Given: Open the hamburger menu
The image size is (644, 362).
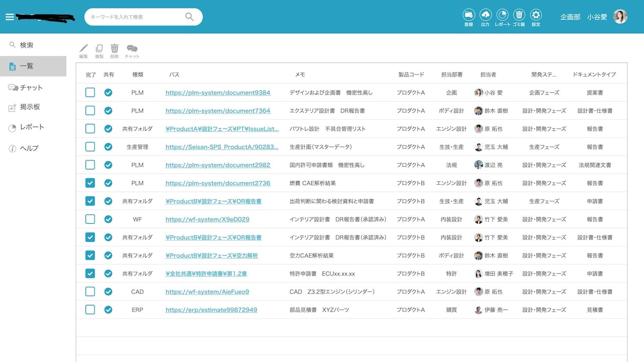Looking at the screenshot, I should pyautogui.click(x=10, y=17).
